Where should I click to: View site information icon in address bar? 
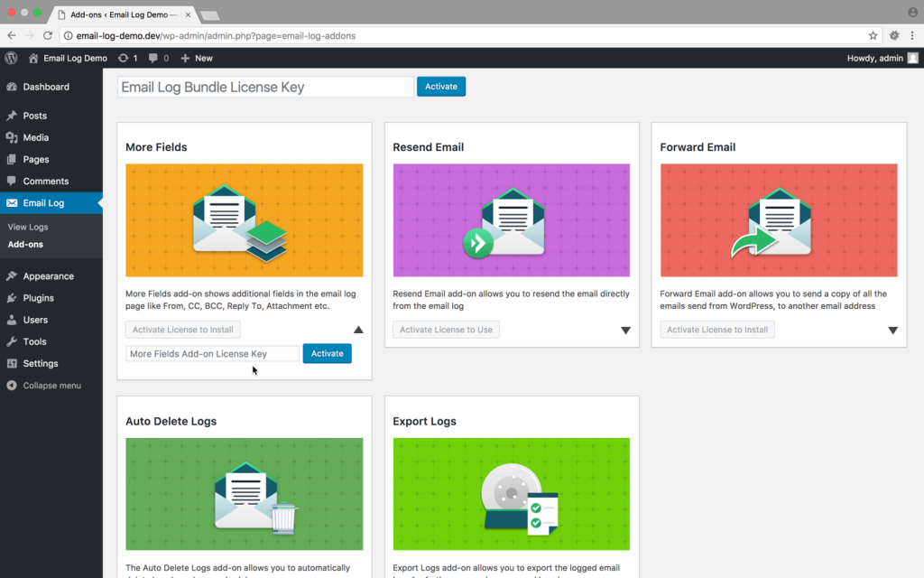pos(69,35)
